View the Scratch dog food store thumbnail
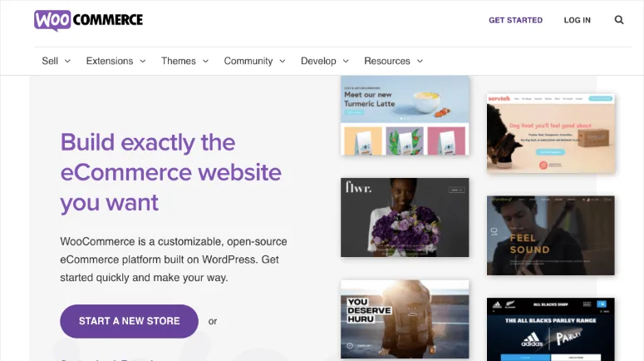644x361 pixels. pyautogui.click(x=551, y=133)
